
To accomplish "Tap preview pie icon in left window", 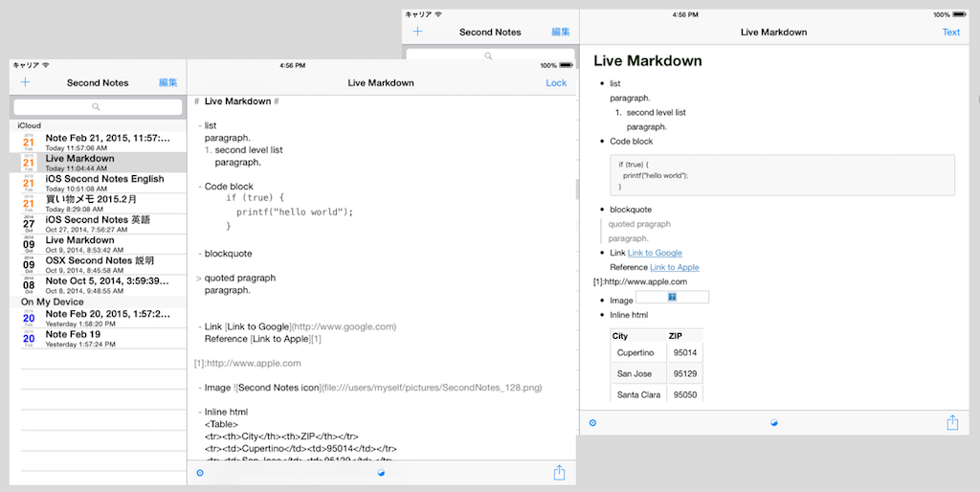I will point(381,473).
